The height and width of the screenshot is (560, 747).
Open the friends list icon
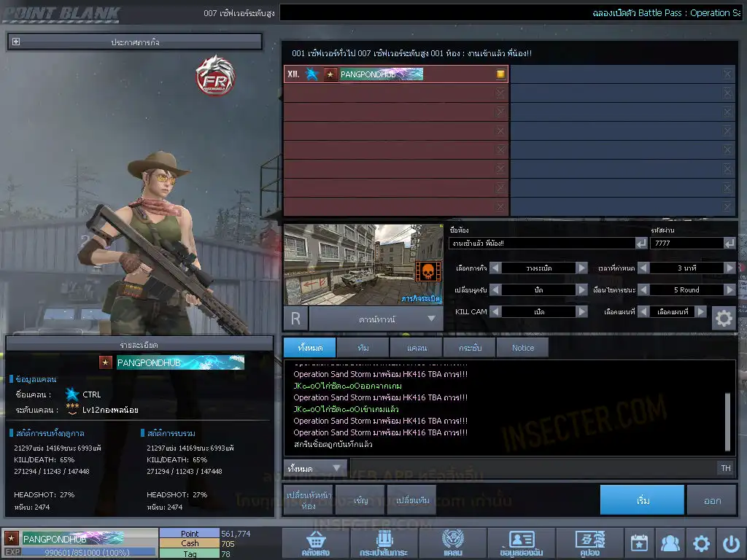[670, 544]
